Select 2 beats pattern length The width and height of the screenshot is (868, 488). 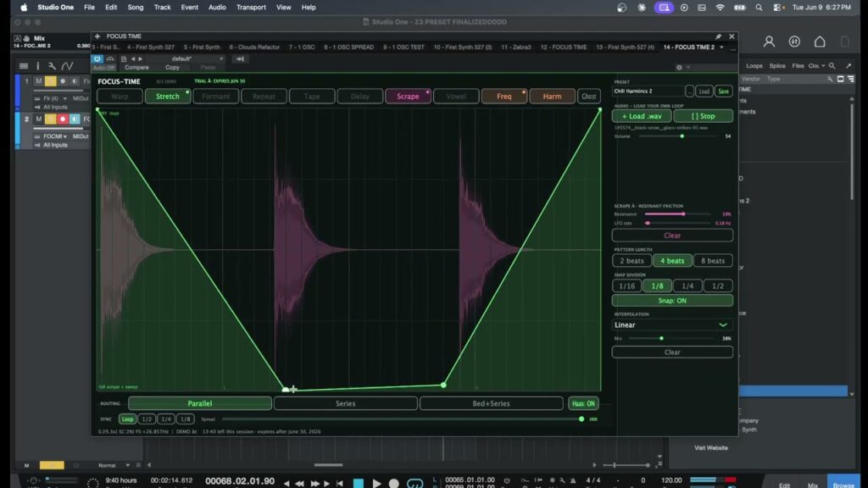[x=632, y=261]
